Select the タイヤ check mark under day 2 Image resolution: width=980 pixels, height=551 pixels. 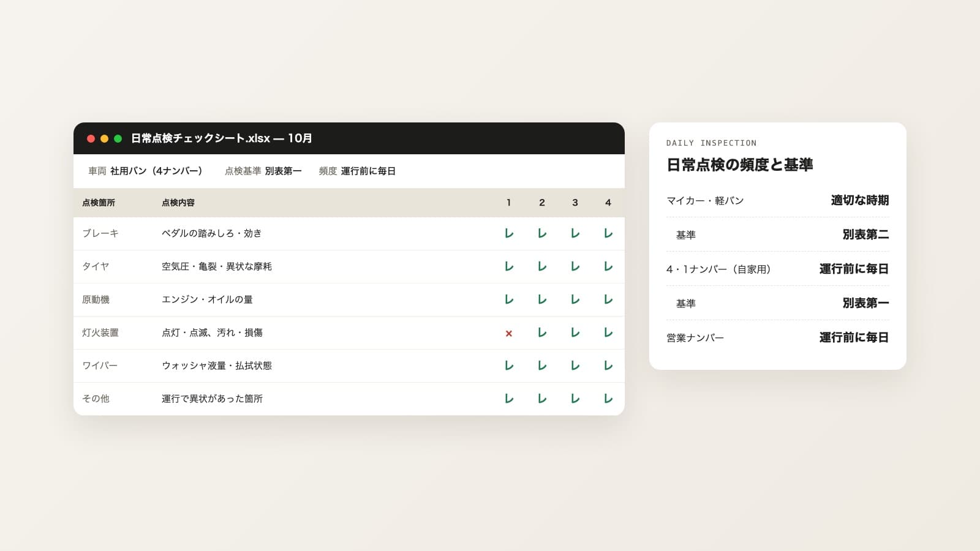[x=542, y=266]
